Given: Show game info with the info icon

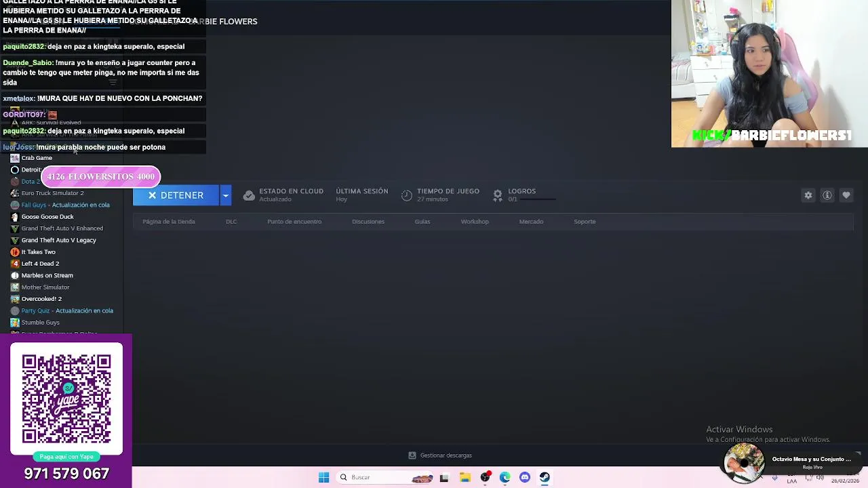Looking at the screenshot, I should coord(827,195).
